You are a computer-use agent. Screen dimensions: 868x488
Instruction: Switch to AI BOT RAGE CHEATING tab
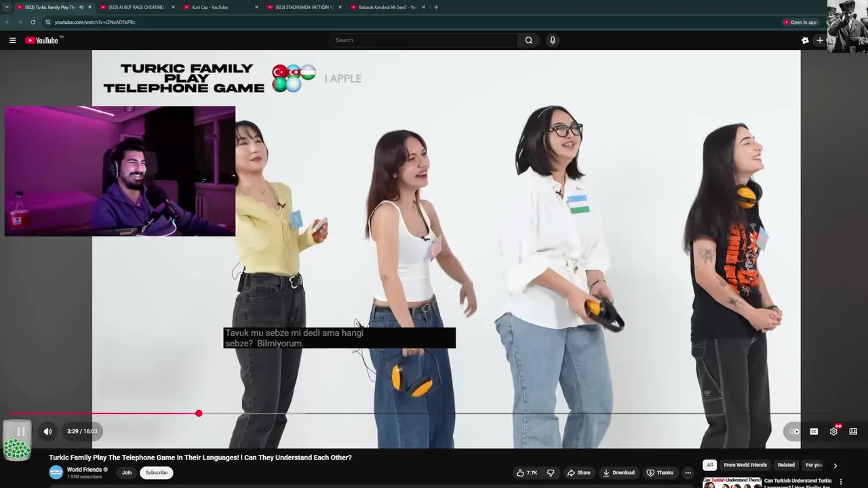point(137,7)
